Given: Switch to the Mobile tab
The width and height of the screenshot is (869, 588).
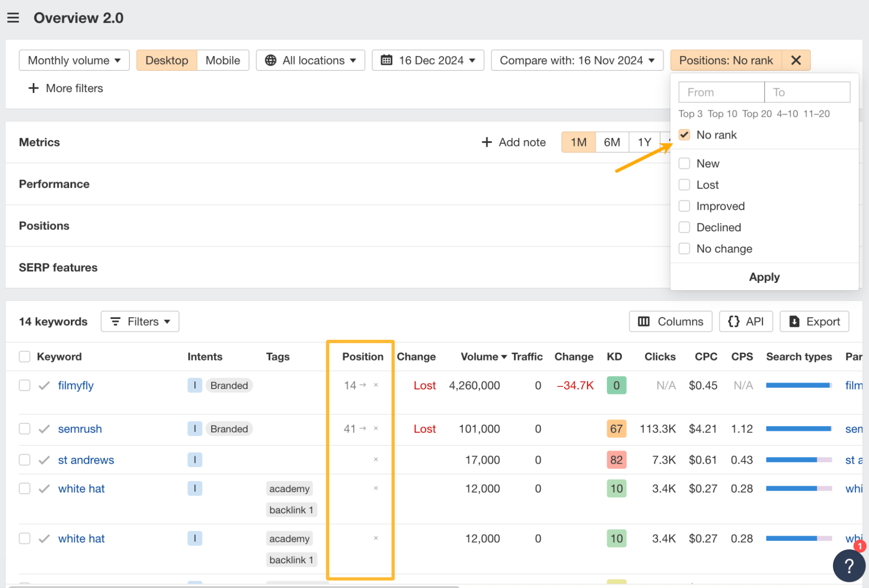Looking at the screenshot, I should click(223, 60).
